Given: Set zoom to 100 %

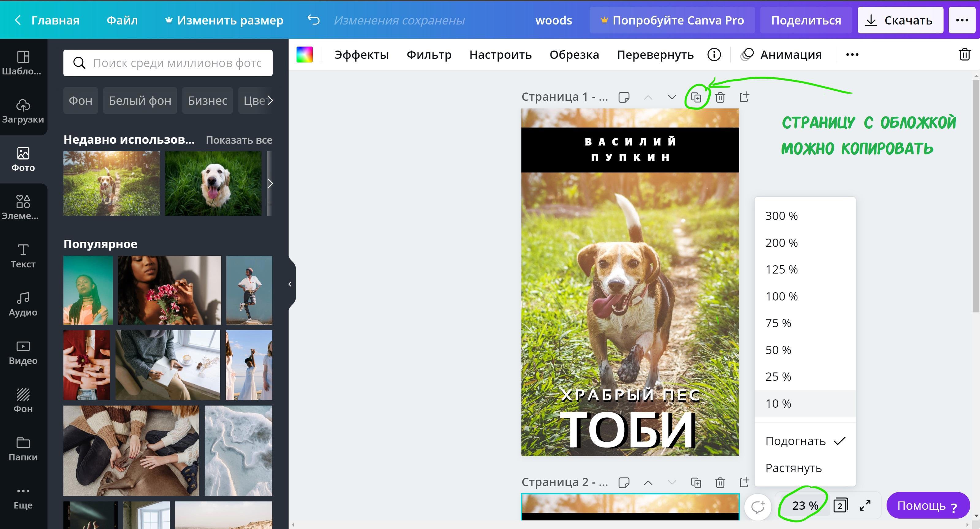Looking at the screenshot, I should [x=781, y=296].
